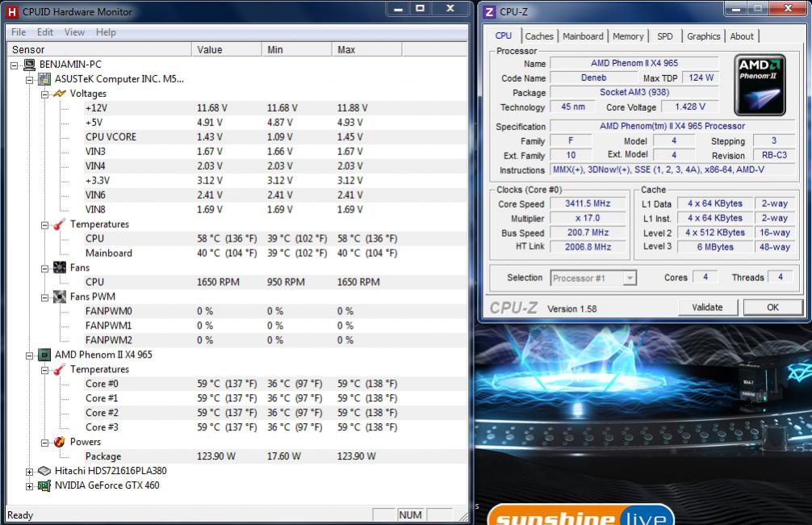Open the View menu
Screen dimensions: 812x525
click(74, 32)
